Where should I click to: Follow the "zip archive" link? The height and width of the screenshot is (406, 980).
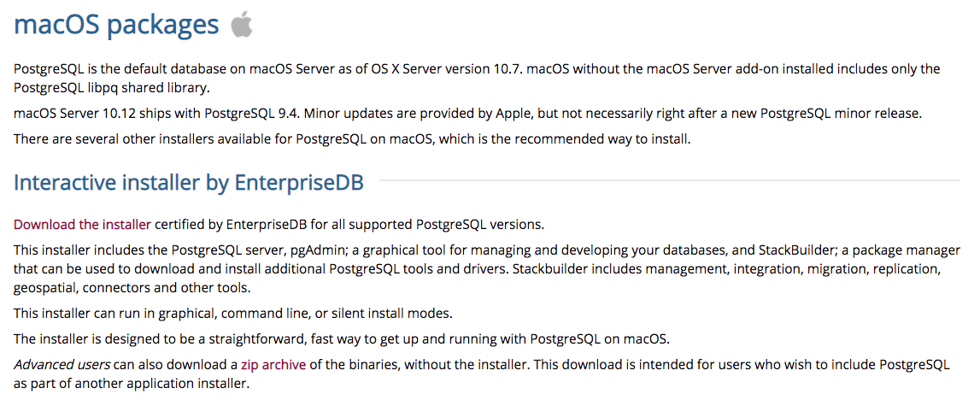click(273, 365)
